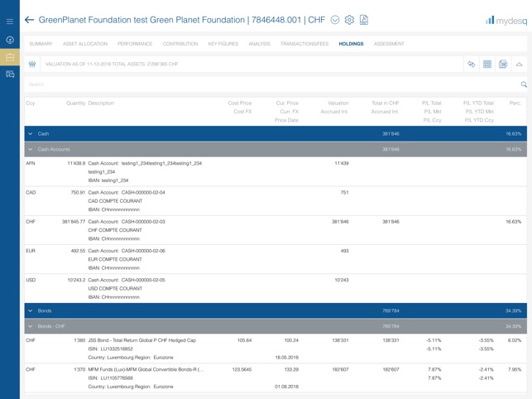Open the Assessment tab

coord(389,44)
